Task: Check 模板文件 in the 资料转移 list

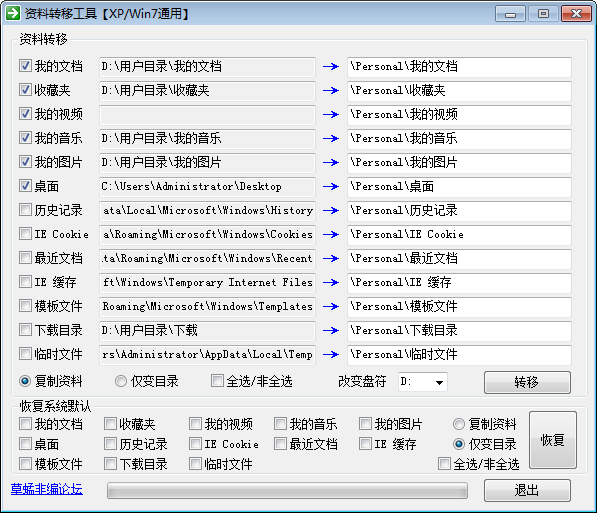Action: pyautogui.click(x=25, y=306)
